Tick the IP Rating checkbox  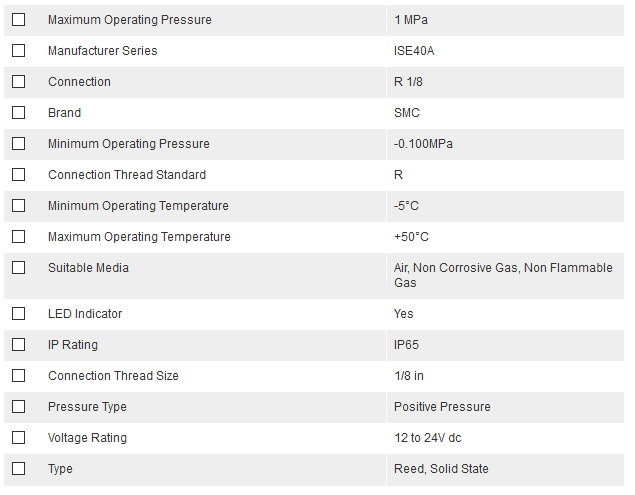tap(19, 344)
